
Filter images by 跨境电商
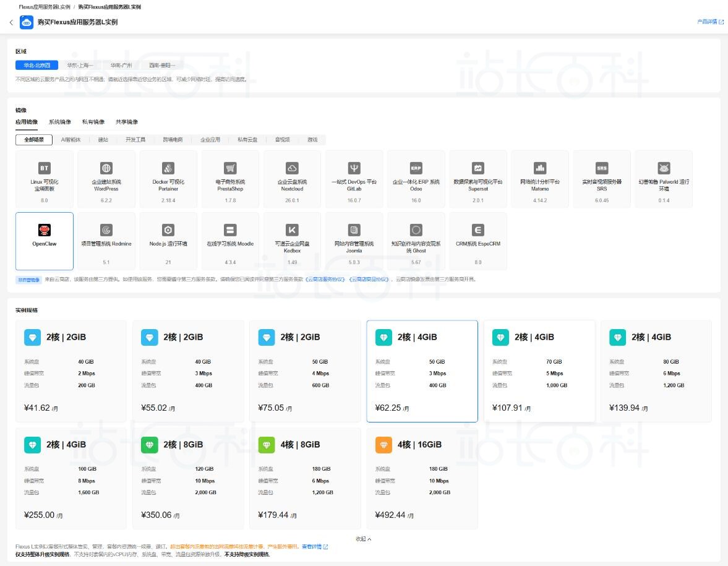(173, 140)
